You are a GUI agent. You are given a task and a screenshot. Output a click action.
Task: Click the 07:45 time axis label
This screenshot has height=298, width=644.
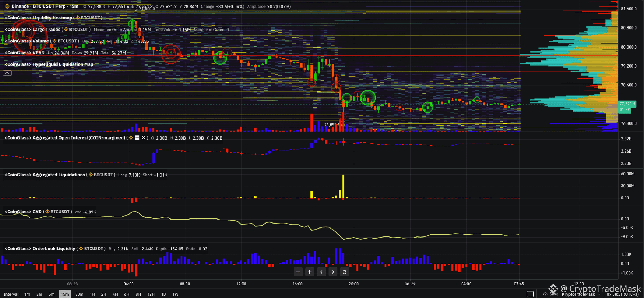click(519, 284)
